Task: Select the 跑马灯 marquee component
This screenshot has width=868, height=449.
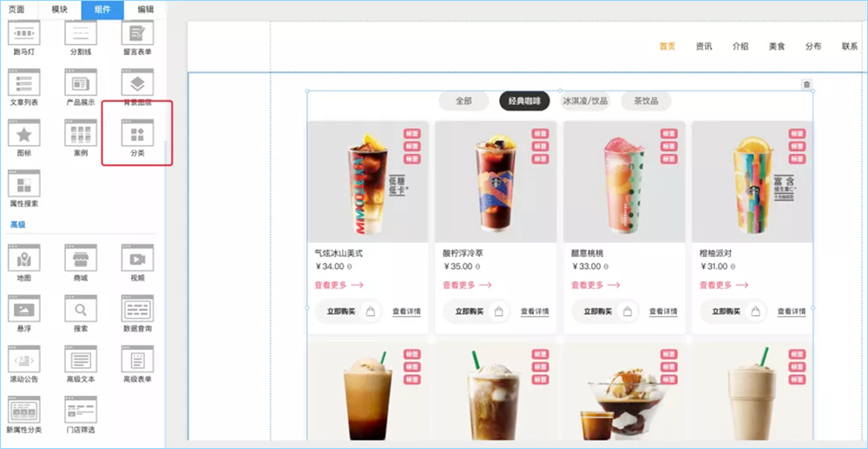Action: tap(23, 37)
